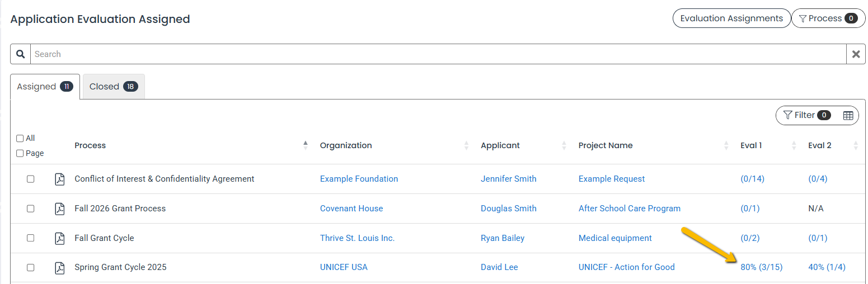This screenshot has width=868, height=284.
Task: Clear the search with the X icon
Action: click(x=856, y=54)
